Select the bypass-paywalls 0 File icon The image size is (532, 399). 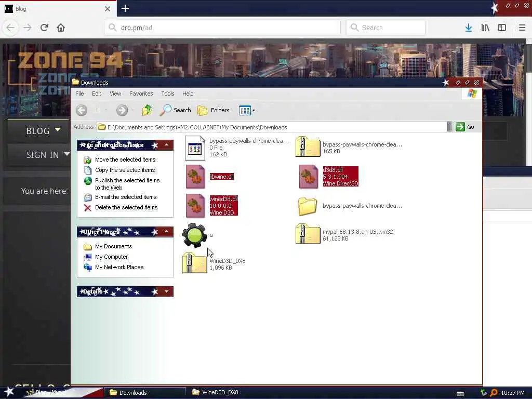coord(195,148)
